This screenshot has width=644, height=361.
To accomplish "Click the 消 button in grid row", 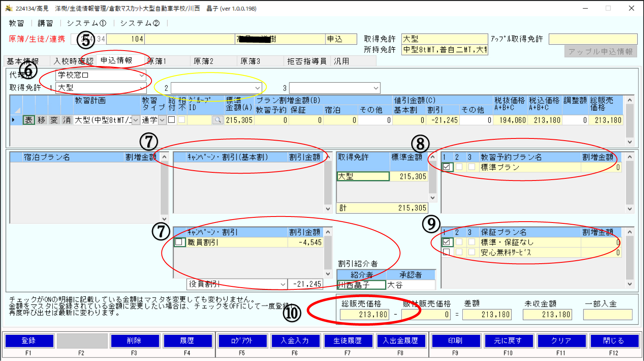I will [x=67, y=120].
